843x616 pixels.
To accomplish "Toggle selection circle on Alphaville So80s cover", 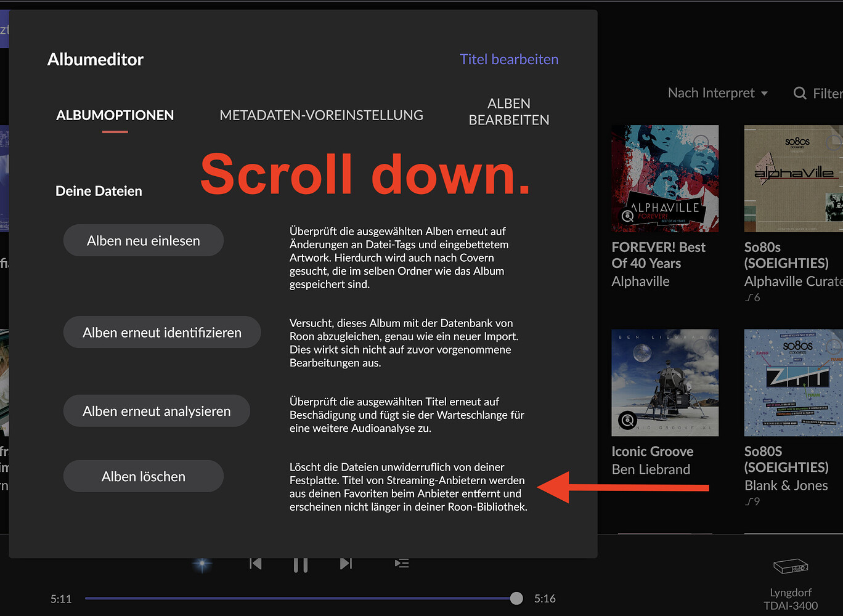I will [834, 143].
